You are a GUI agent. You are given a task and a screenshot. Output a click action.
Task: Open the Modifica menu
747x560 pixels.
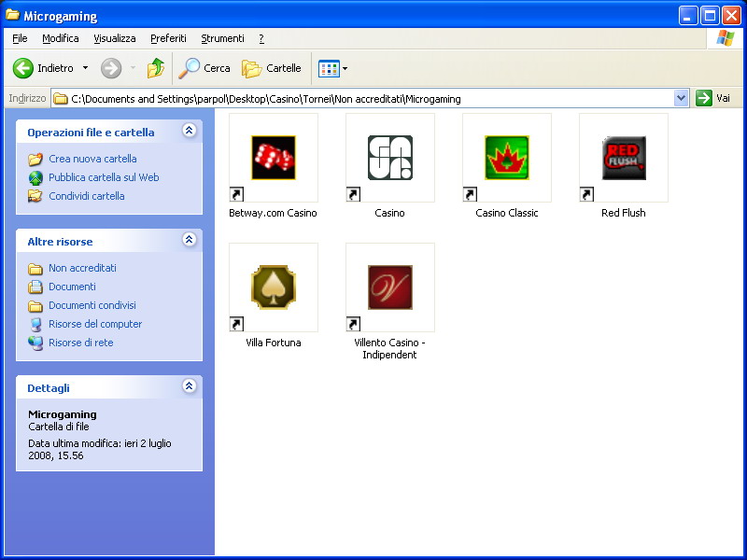pos(61,38)
